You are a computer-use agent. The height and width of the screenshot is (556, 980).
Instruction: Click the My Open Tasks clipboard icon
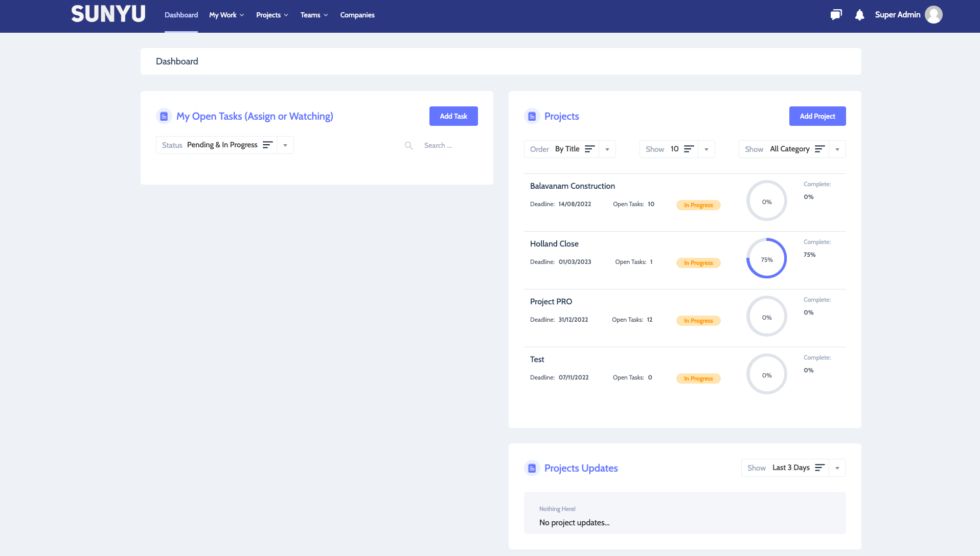click(x=164, y=116)
